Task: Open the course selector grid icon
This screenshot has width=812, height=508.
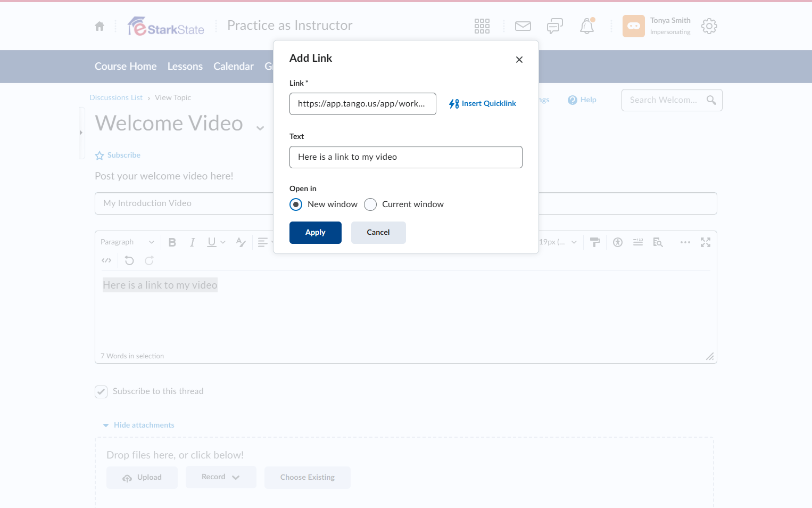Action: 482,26
